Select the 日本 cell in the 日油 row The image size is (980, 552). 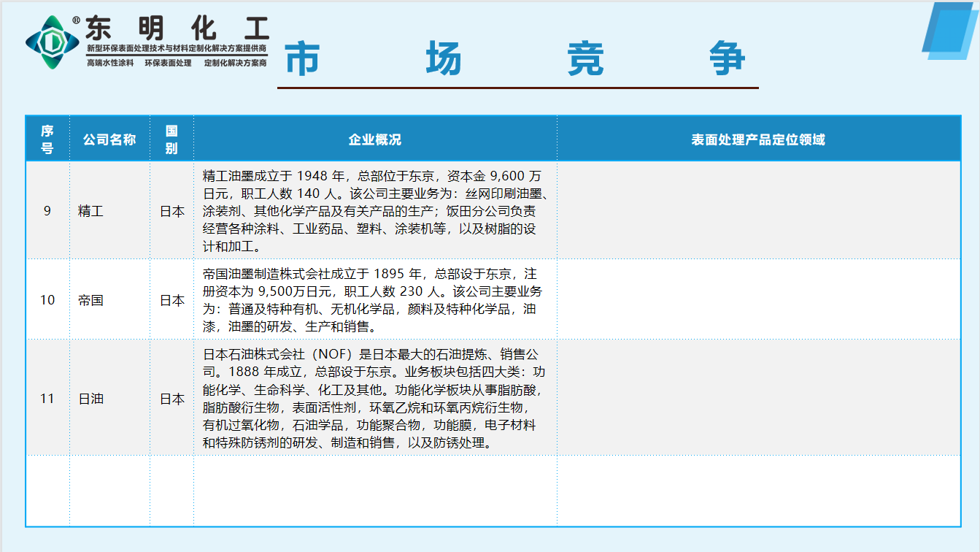click(x=171, y=398)
